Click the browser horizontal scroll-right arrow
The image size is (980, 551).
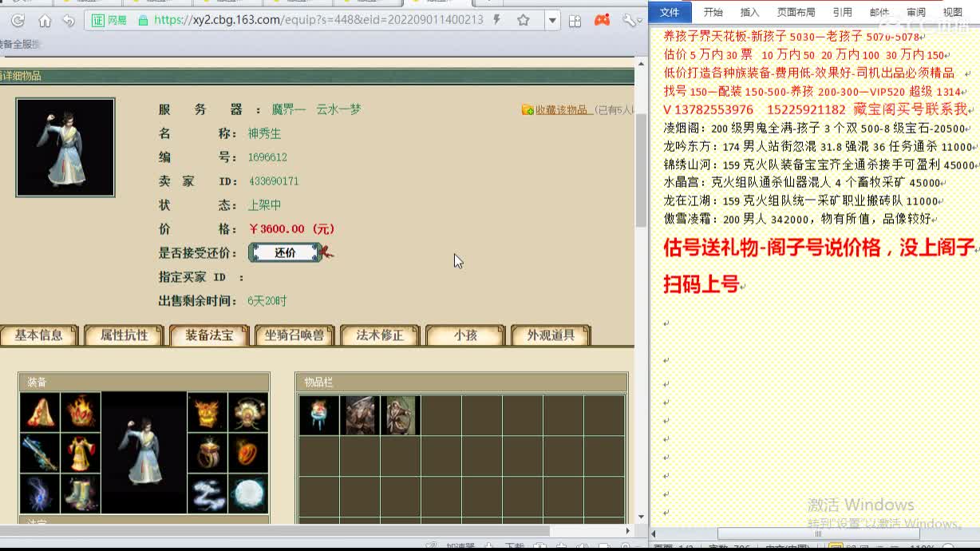[628, 530]
